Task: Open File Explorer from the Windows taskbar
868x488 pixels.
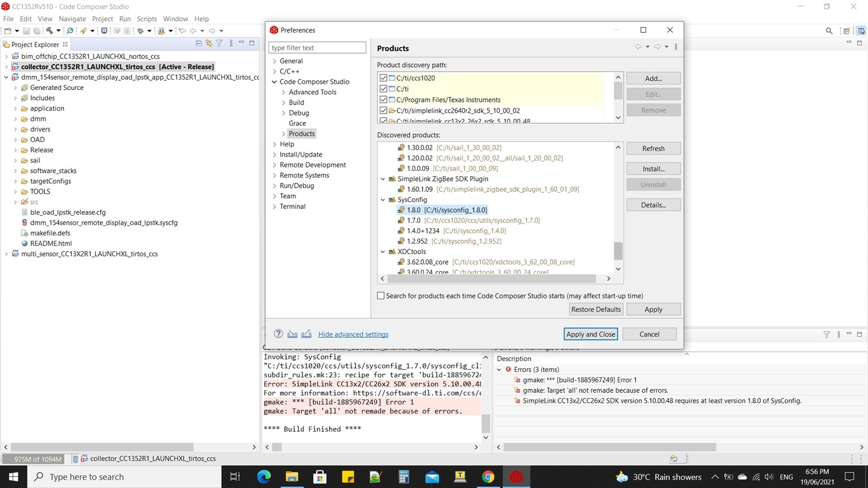Action: tap(292, 477)
